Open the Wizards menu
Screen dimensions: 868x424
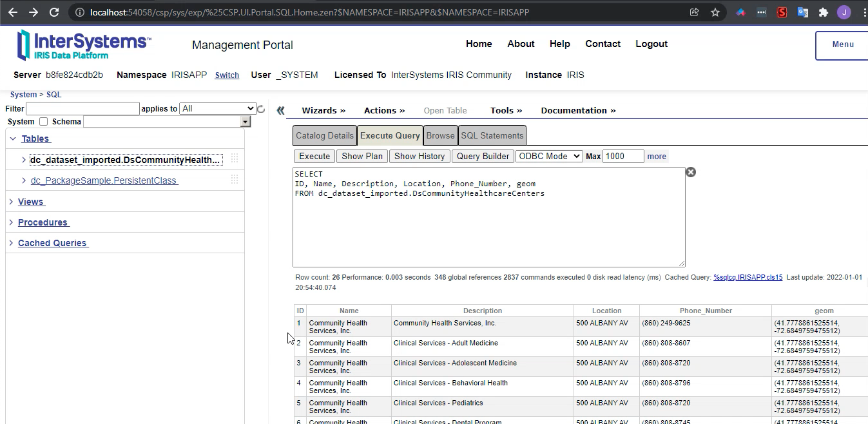323,110
